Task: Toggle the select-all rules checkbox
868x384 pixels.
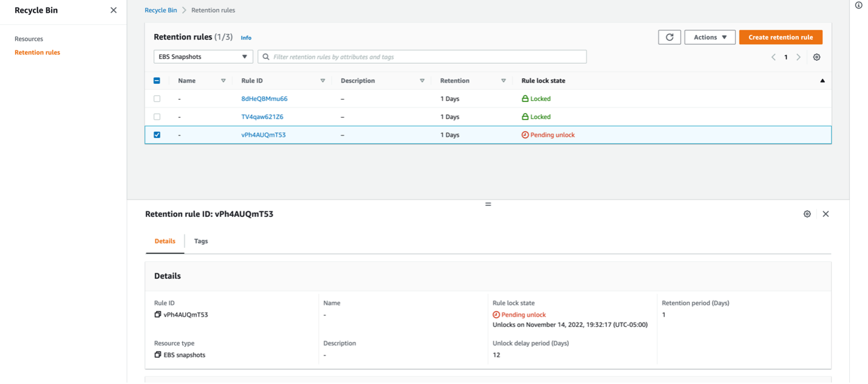Action: click(x=157, y=81)
